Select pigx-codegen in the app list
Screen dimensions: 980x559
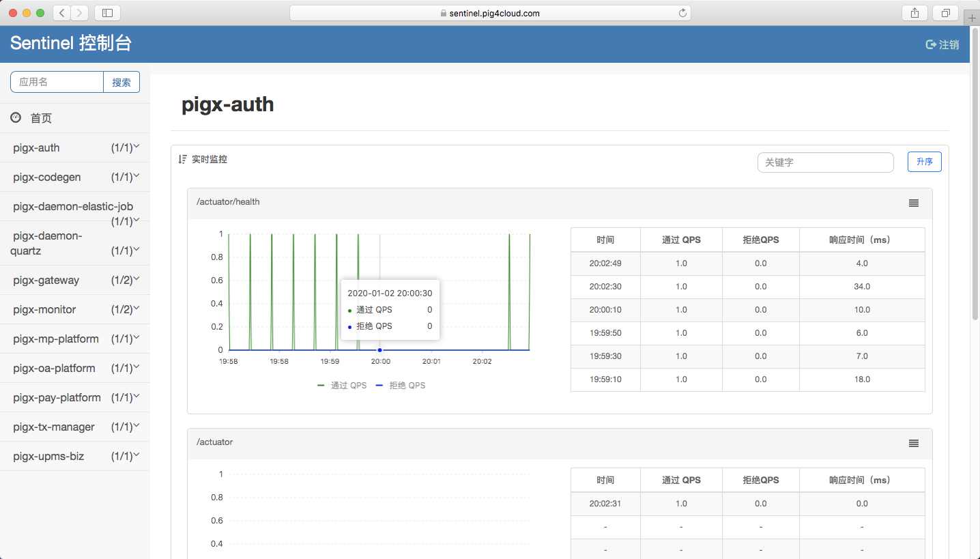[47, 177]
